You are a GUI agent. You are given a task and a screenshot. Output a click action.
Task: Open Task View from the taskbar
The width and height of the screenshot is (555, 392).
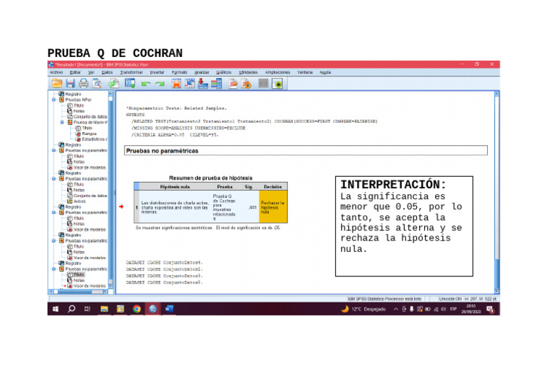[87, 309]
